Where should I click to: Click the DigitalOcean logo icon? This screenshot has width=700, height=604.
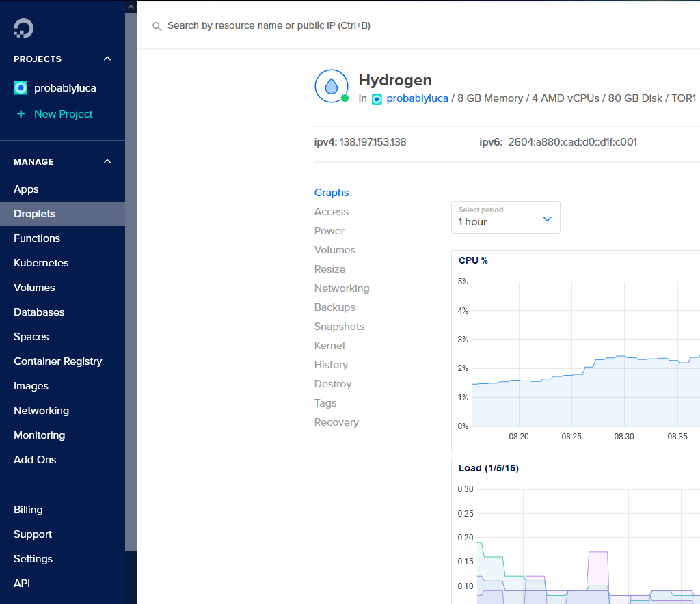[23, 28]
